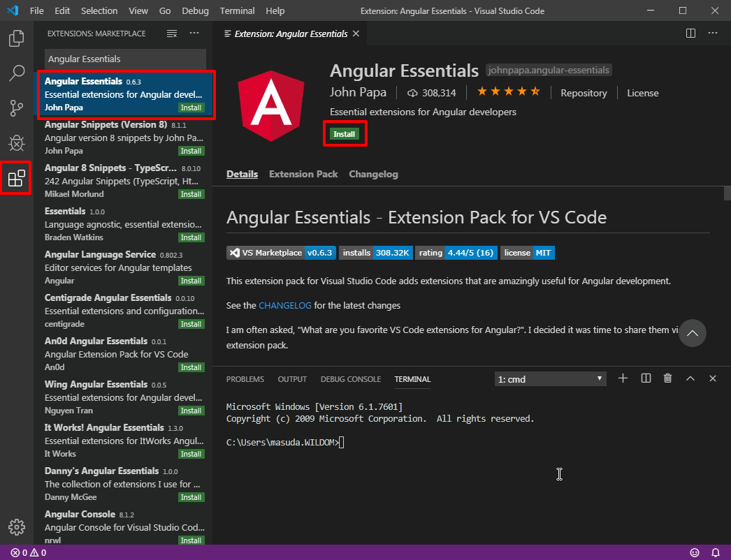This screenshot has width=731, height=560.
Task: Open the editor more actions '...' menu
Action: pyautogui.click(x=712, y=33)
